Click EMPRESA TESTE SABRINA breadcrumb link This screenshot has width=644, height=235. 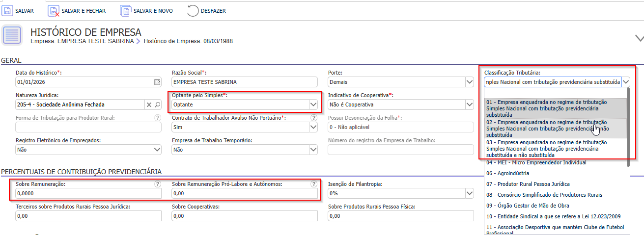pos(95,41)
